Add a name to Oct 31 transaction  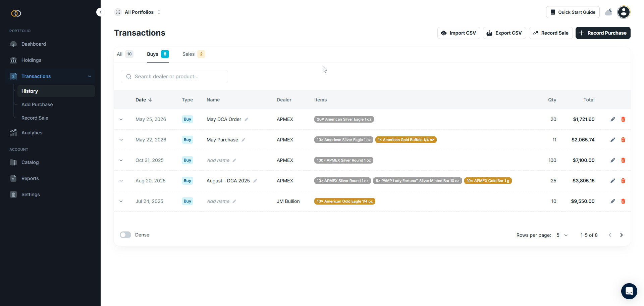pyautogui.click(x=221, y=160)
